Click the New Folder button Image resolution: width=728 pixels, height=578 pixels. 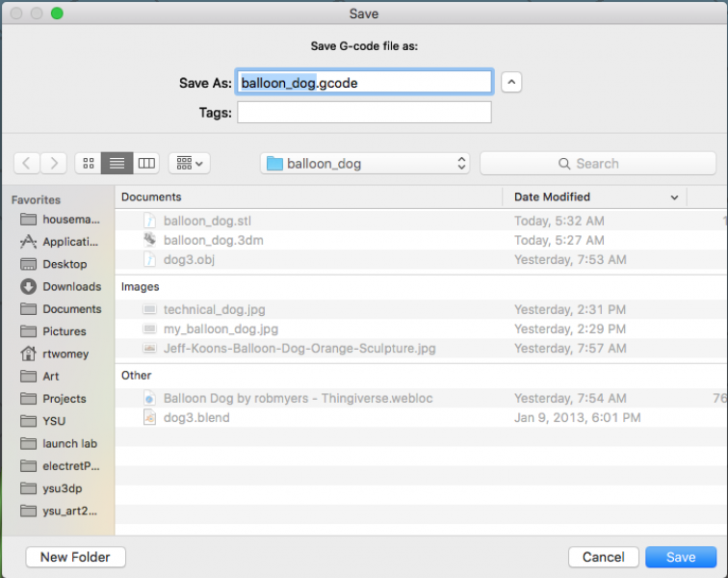click(x=75, y=557)
